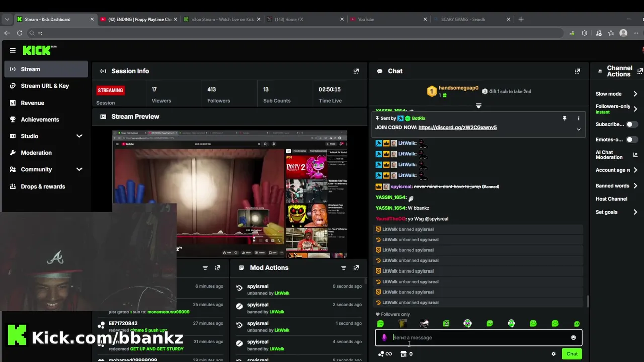644x362 pixels.
Task: Expand the Community sidebar section
Action: [x=79, y=169]
